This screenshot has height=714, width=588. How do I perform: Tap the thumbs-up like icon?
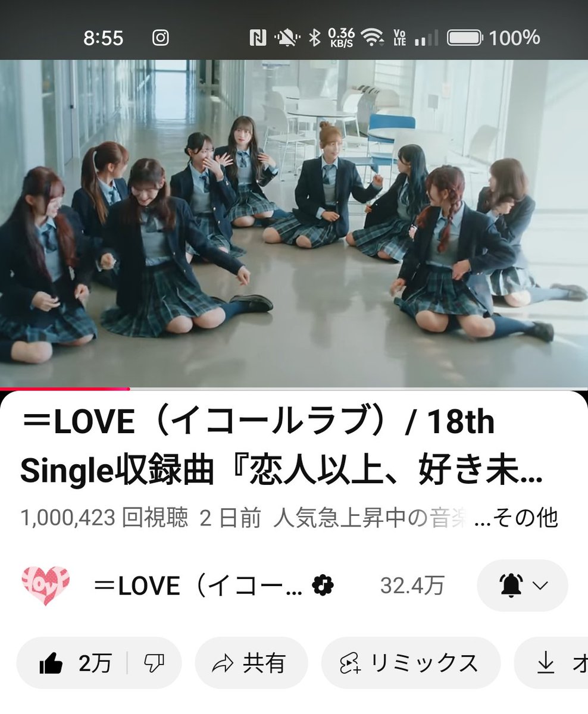pyautogui.click(x=51, y=663)
